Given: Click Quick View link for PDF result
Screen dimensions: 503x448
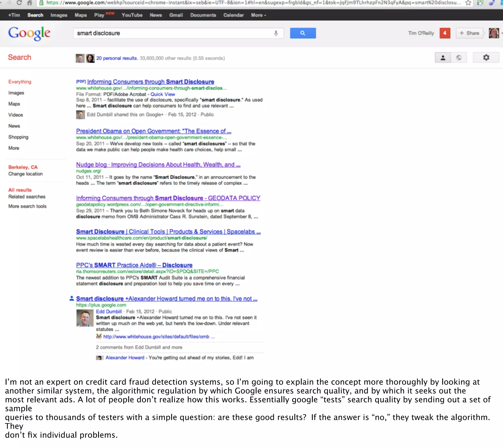Looking at the screenshot, I should (163, 94).
